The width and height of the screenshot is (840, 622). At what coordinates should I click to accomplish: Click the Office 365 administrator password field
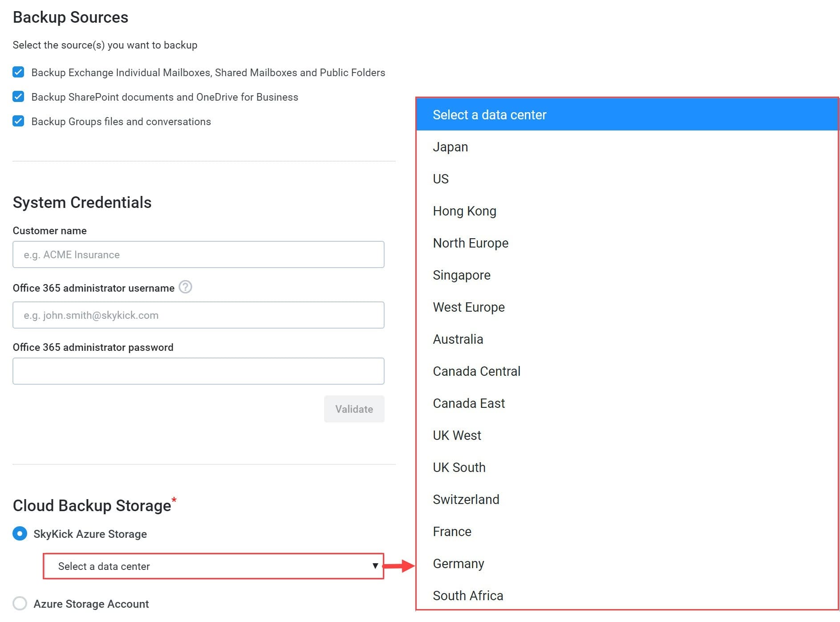199,370
